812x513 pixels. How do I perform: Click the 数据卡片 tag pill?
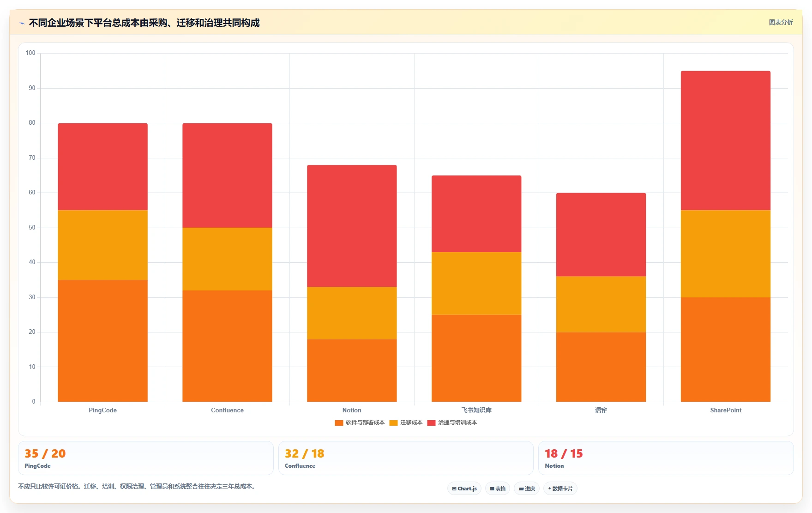click(560, 489)
